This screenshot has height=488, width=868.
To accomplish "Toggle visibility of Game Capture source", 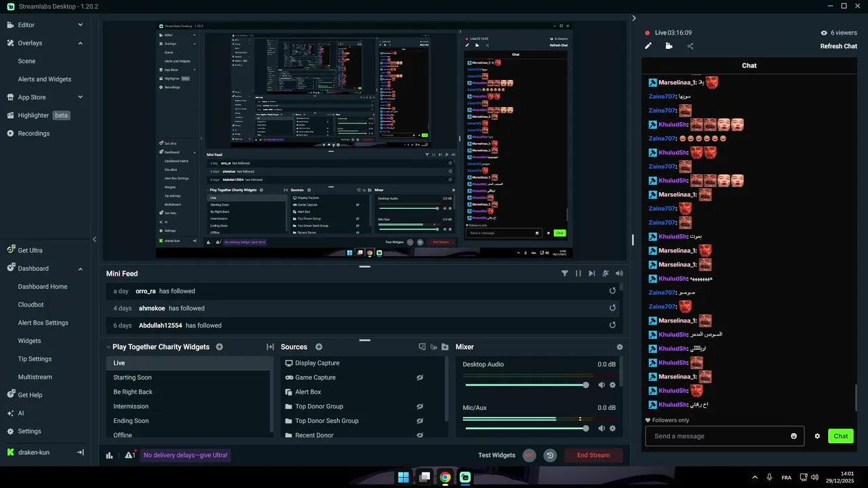I will 420,378.
